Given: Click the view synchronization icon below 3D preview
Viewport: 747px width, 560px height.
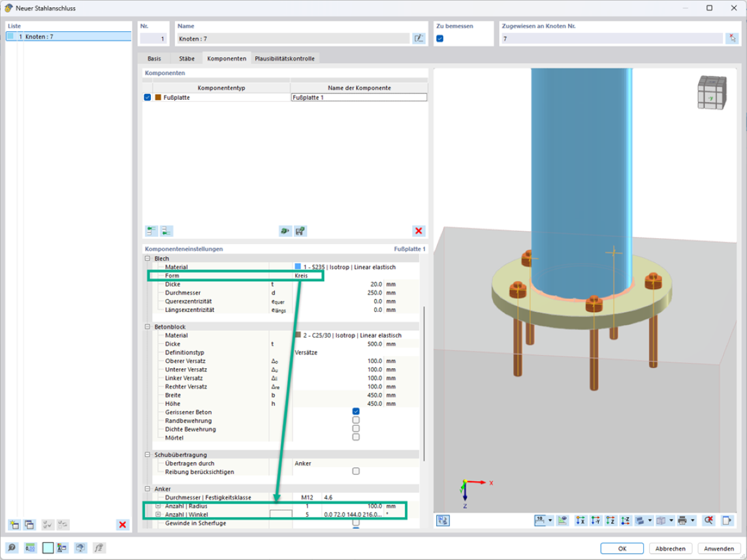Looking at the screenshot, I should pos(443,520).
